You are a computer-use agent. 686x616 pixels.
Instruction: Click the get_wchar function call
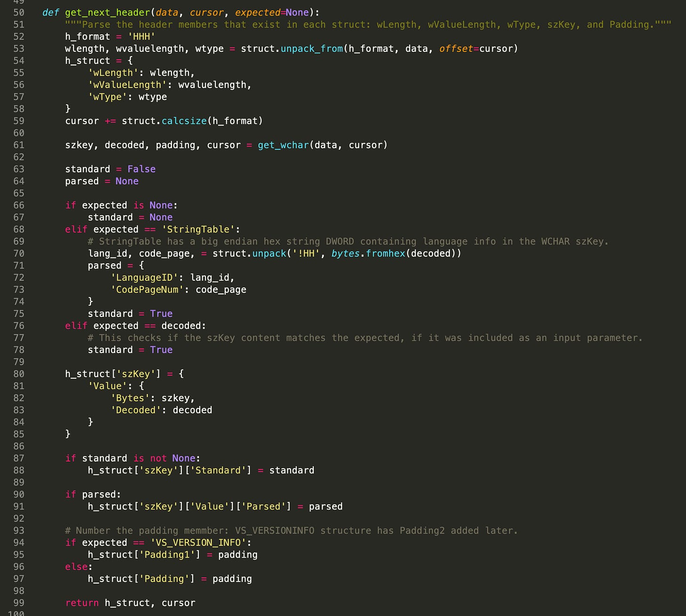(283, 145)
